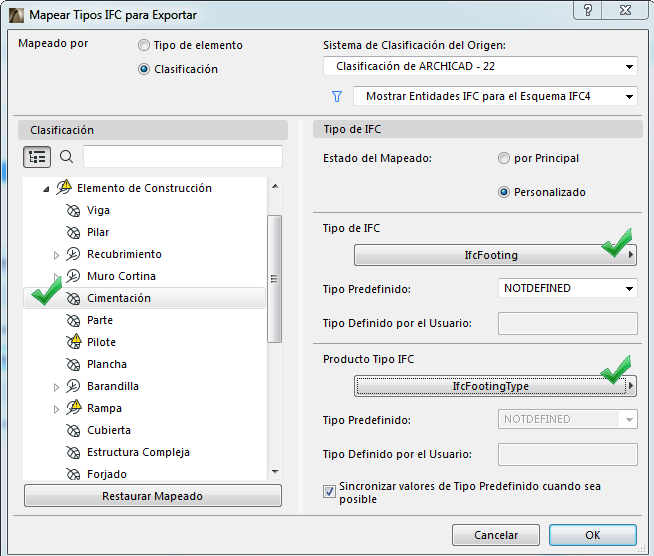Click the search magnifier icon

pos(67,157)
